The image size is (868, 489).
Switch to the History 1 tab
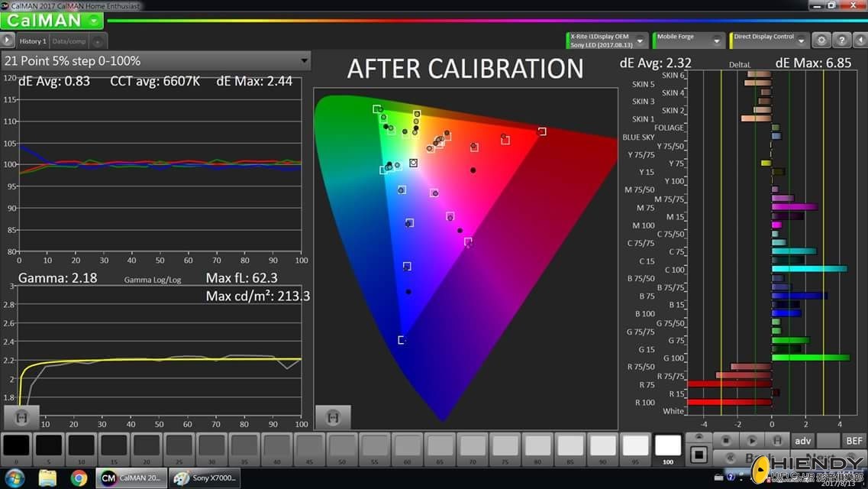click(x=33, y=41)
